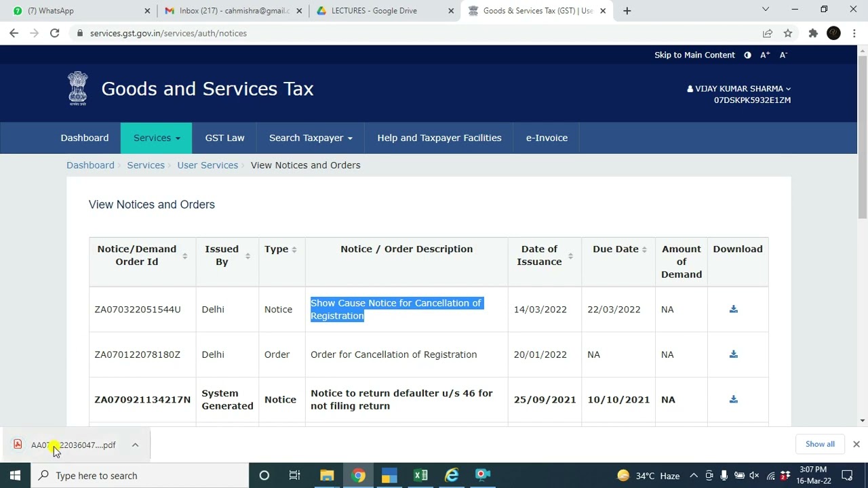Expand the Services dropdown menu
This screenshot has height=488, width=868.
coord(157,138)
